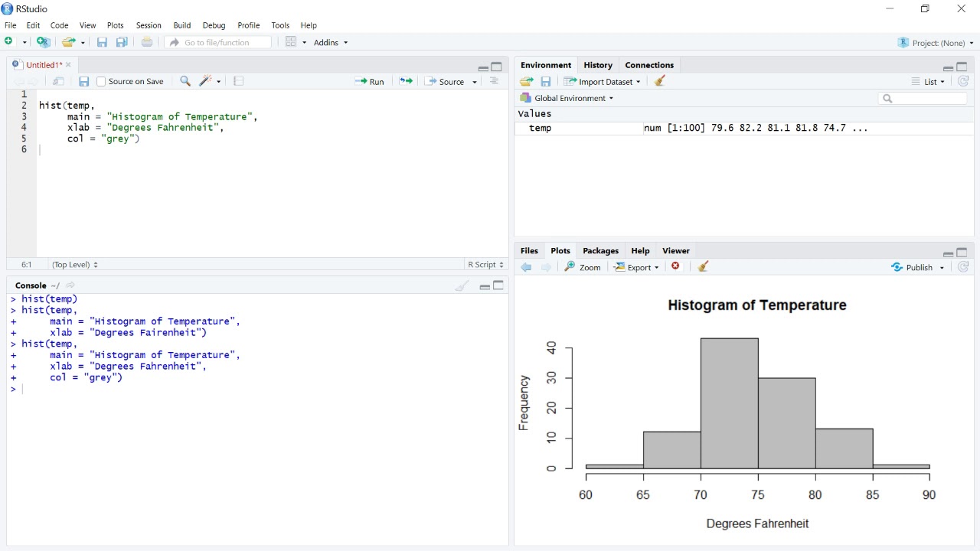980x551 pixels.
Task: Switch to the Files tab
Action: pos(529,251)
